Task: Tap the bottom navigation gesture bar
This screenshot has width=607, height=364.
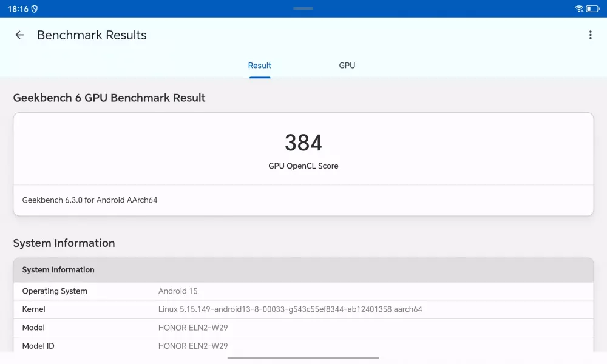Action: pos(303,358)
